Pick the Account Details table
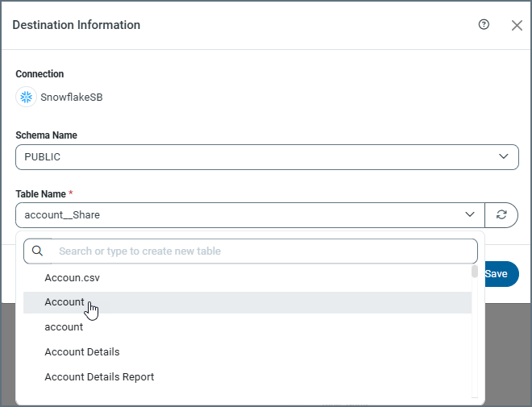532x407 pixels. tap(82, 352)
